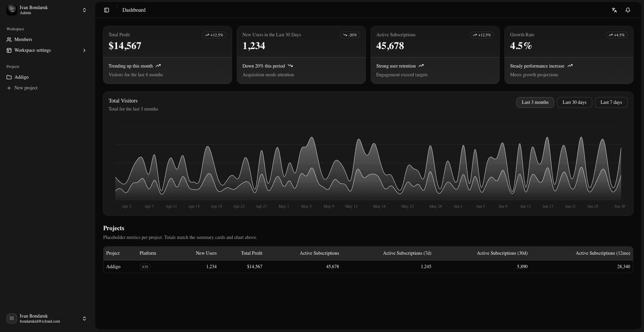Click the 28,340 cell in Addigo row
This screenshot has height=332, width=644.
point(623,267)
